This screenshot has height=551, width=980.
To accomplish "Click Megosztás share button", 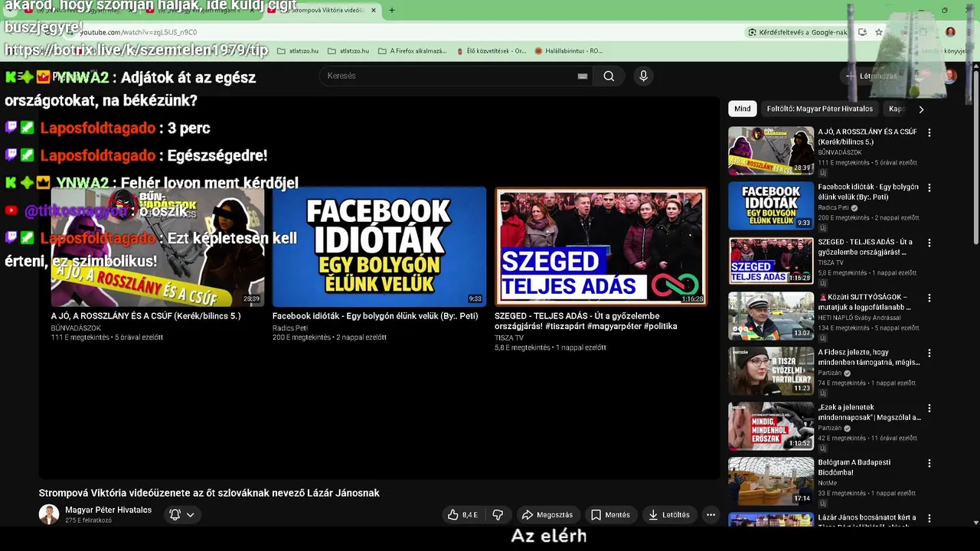I will pos(547,515).
